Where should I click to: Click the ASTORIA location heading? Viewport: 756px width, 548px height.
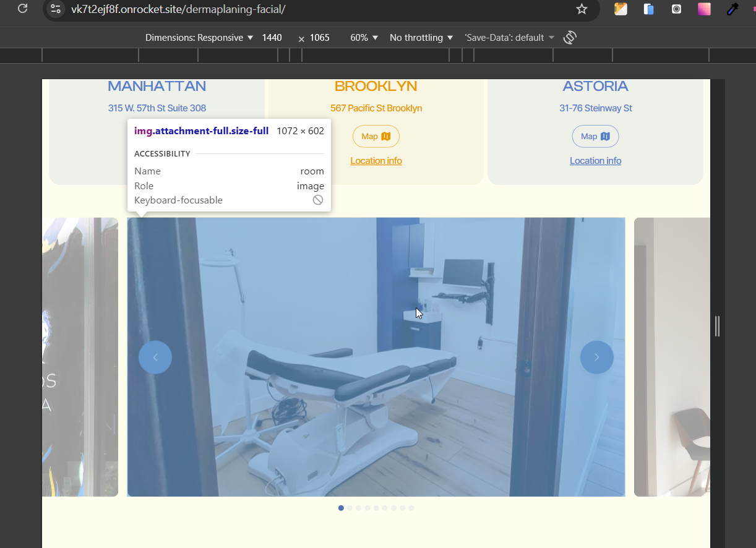pyautogui.click(x=596, y=86)
